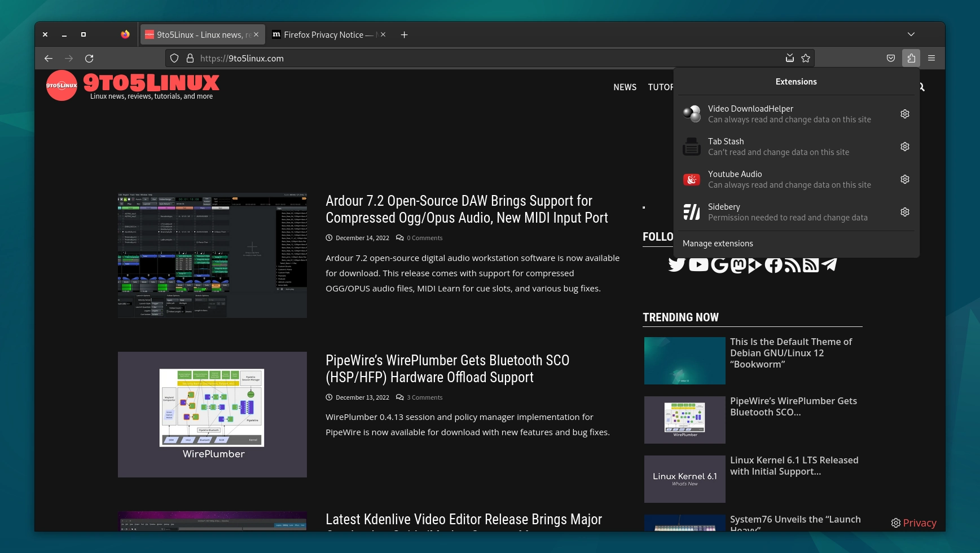Open the YouTube channel icon
Image resolution: width=980 pixels, height=553 pixels.
[x=698, y=264]
